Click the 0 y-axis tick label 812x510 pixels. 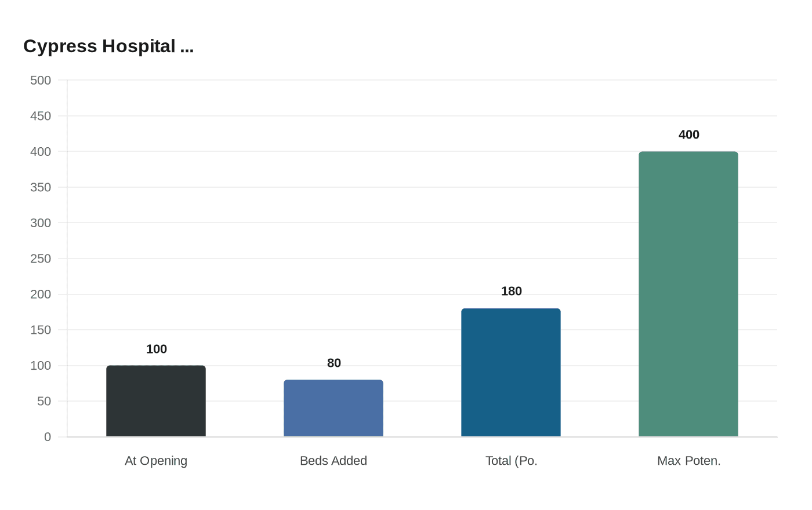(48, 437)
